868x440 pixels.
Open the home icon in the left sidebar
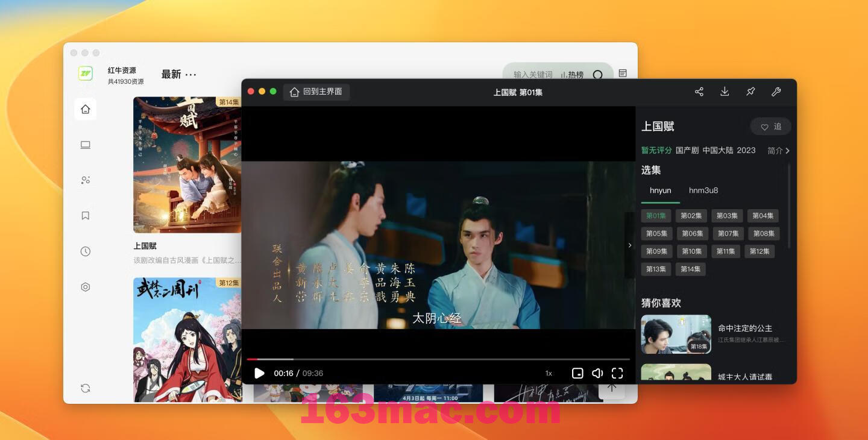(85, 109)
